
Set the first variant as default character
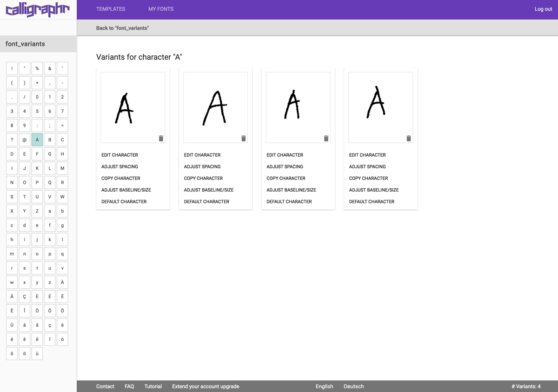click(123, 201)
